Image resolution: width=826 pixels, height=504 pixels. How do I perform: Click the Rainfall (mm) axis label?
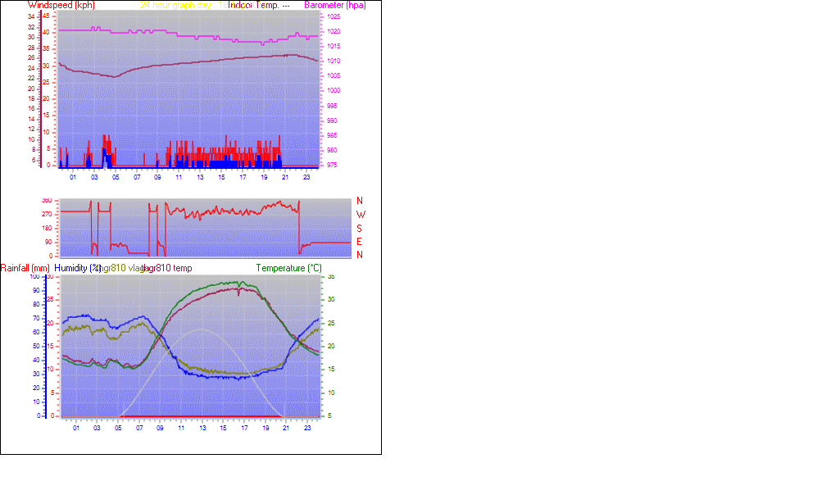click(25, 268)
